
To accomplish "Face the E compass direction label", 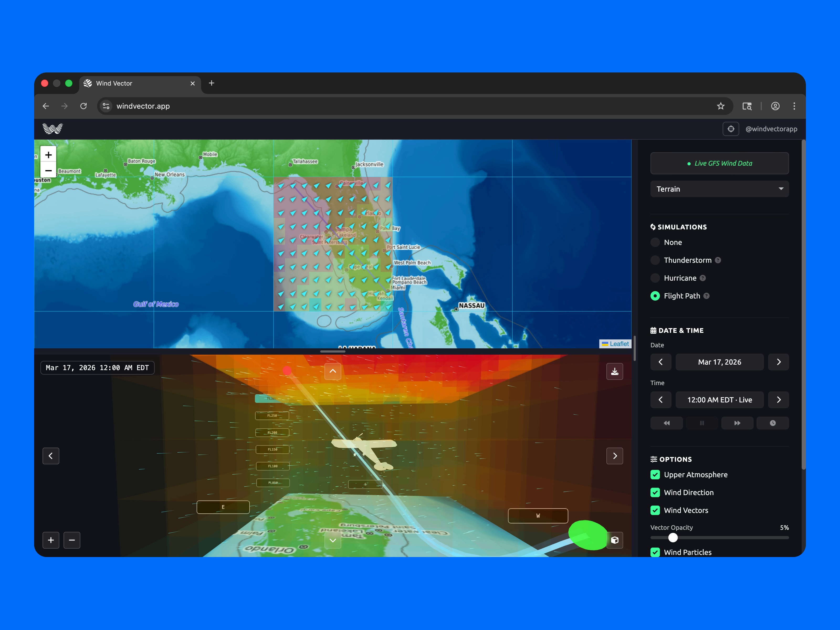I will pyautogui.click(x=223, y=507).
